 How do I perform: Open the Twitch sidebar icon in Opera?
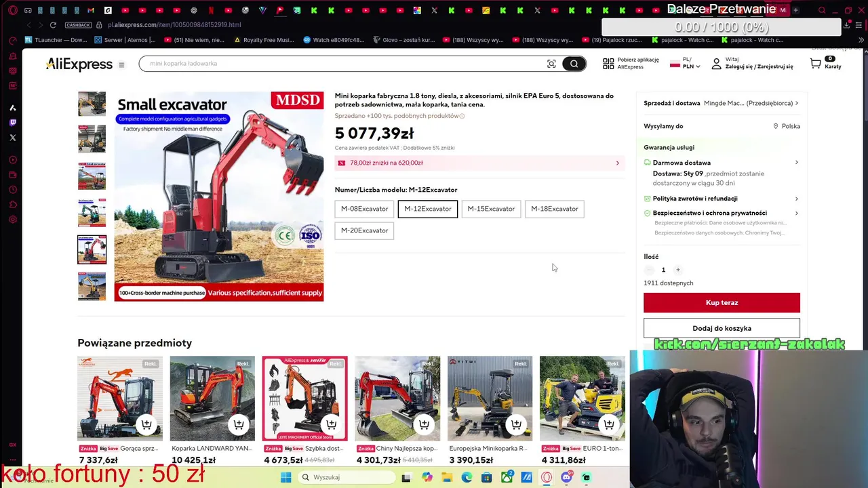coord(12,123)
